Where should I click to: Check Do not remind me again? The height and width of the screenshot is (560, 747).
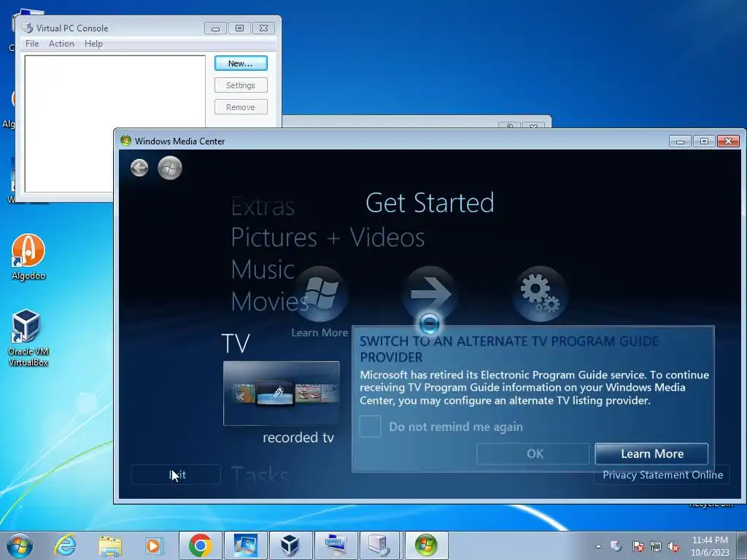pyautogui.click(x=370, y=426)
